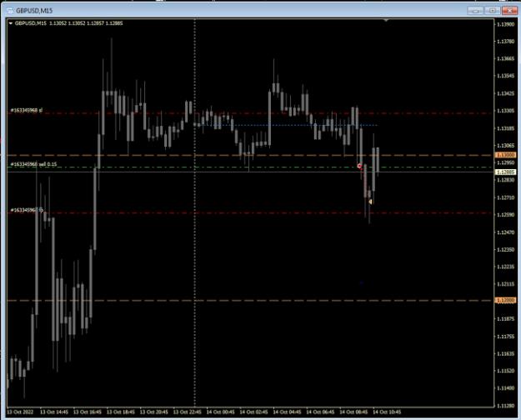Click the OHLC values '1.13052 1.13052 1.12857 1.12885'
This screenshot has height=420, width=521.
pyautogui.click(x=86, y=23)
